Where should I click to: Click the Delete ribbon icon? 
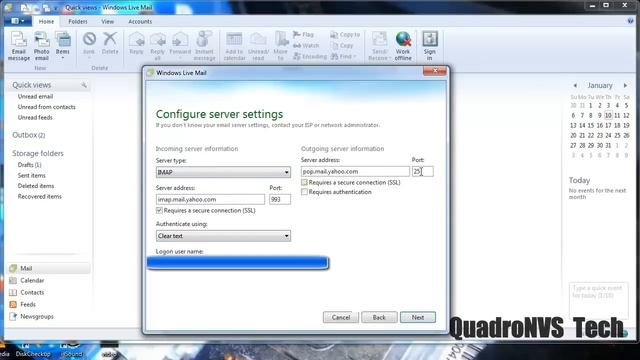[110, 44]
